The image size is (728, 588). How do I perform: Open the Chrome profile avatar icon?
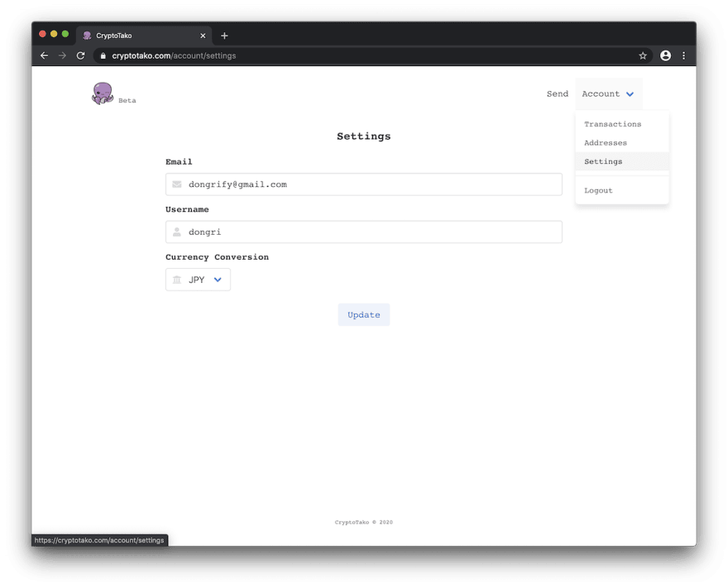pos(665,55)
